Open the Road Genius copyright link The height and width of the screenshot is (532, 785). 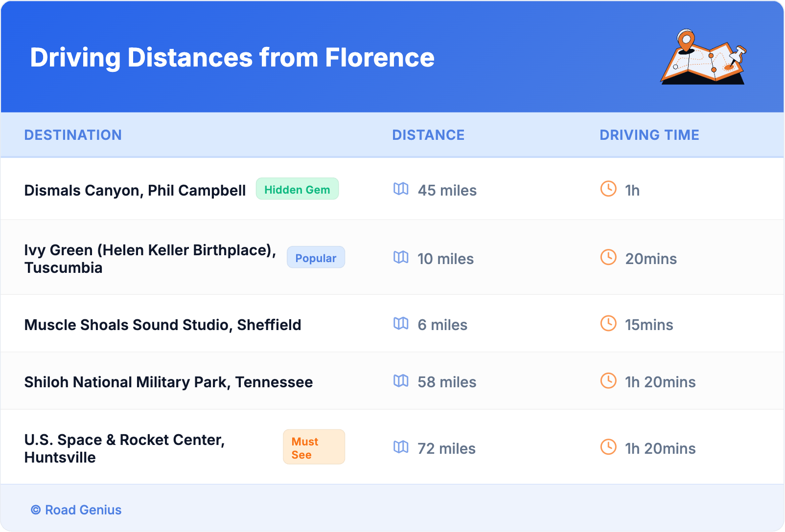click(76, 510)
